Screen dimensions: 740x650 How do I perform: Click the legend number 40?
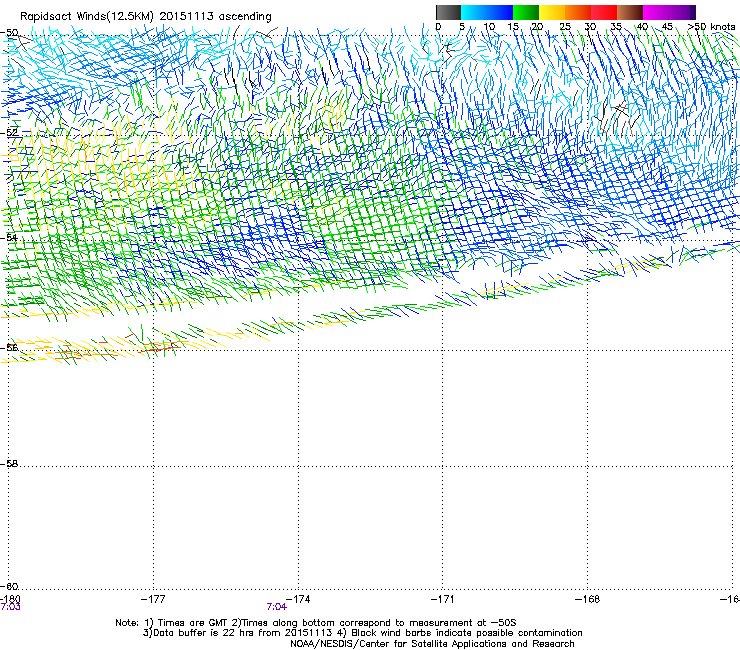click(x=642, y=26)
